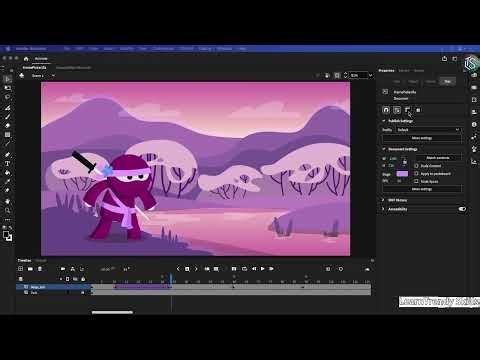
Task: Open the Window menu
Action: [x=225, y=49]
